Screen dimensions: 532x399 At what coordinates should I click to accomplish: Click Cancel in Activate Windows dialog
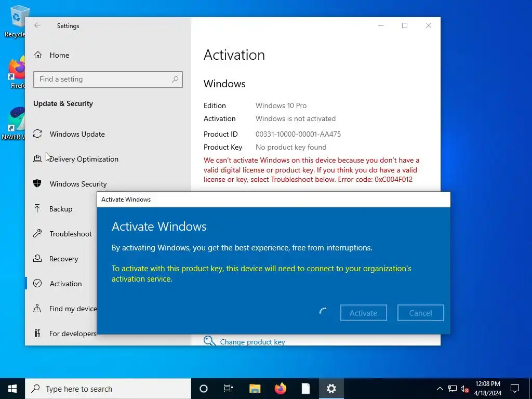[x=420, y=312]
